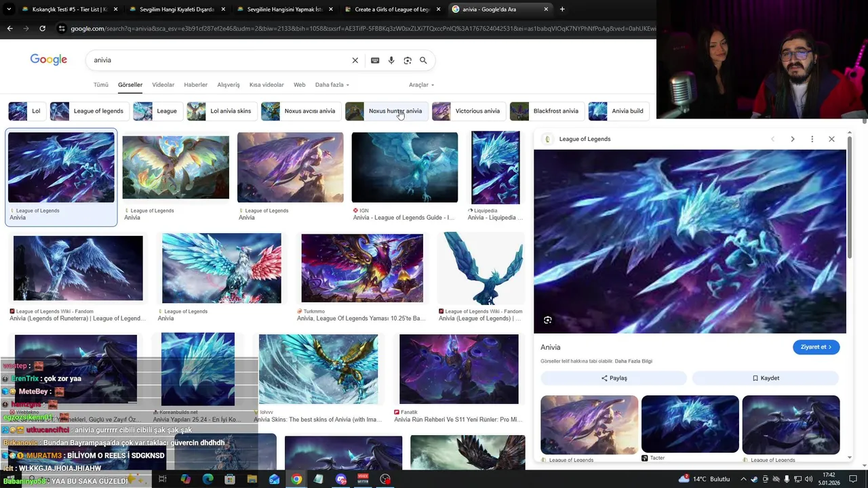Open the notification center icon
The height and width of the screenshot is (488, 868).
pyautogui.click(x=852, y=479)
